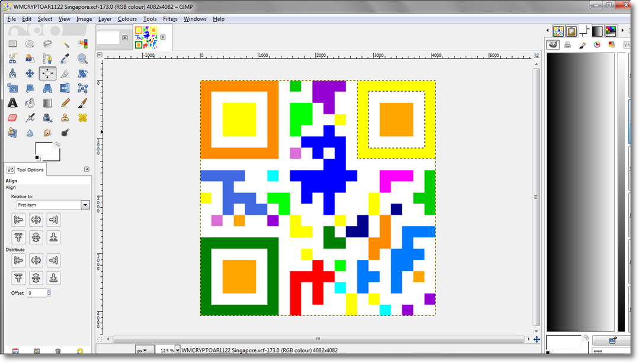Open the foreground colour swatch

coord(44,149)
